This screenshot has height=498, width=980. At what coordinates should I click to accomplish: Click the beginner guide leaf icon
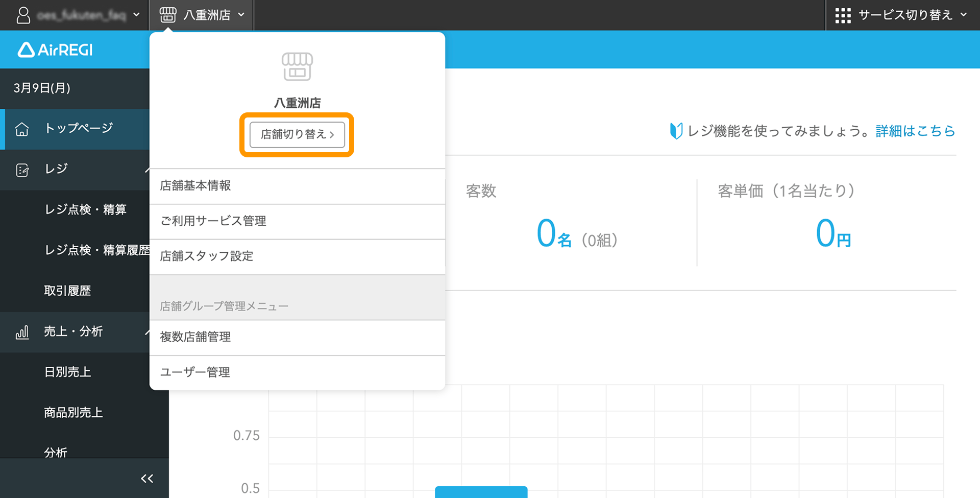click(x=676, y=131)
